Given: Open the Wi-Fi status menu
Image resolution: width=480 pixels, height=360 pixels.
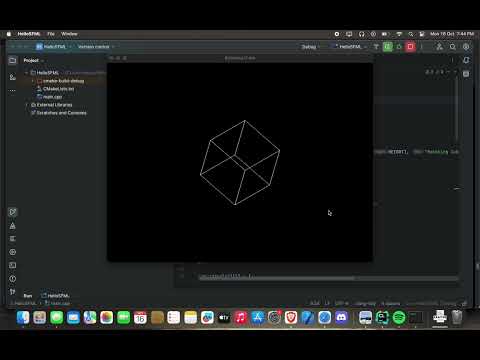Looking at the screenshot, I should pyautogui.click(x=399, y=34).
